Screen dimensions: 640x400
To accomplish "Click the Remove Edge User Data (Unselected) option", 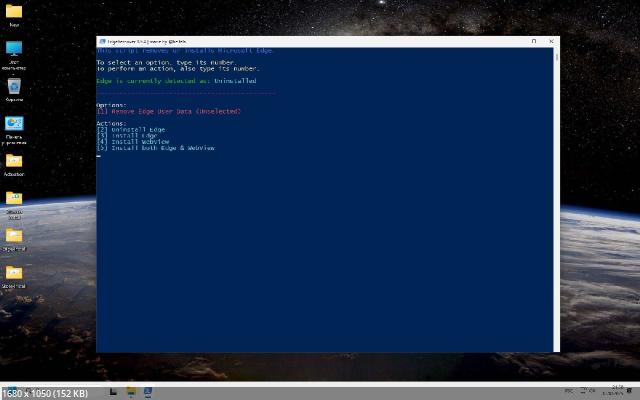I will [168, 111].
